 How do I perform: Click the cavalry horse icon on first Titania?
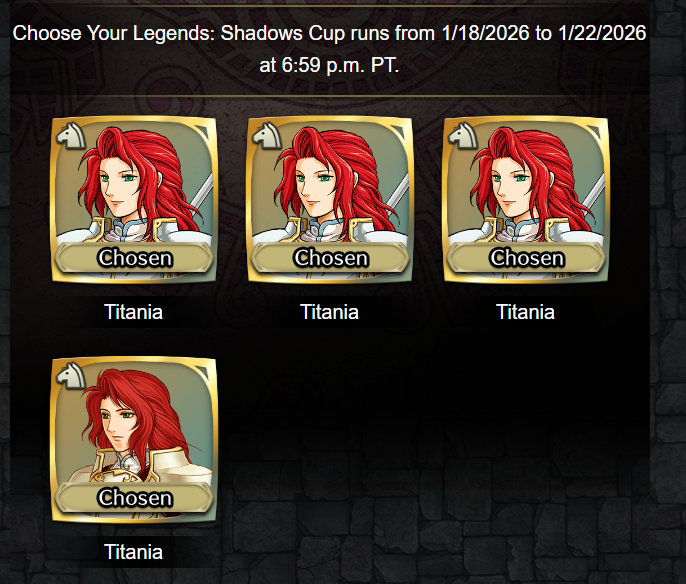click(x=71, y=136)
